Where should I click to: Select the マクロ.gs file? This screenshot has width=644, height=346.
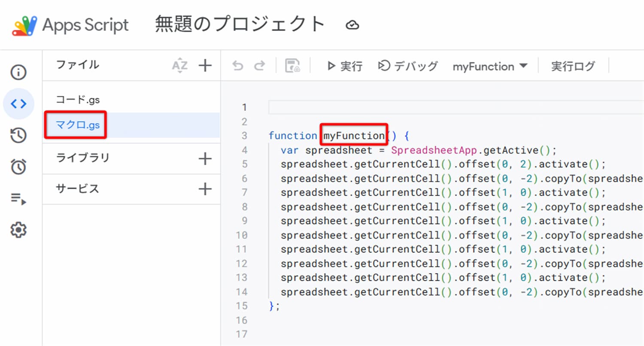tap(76, 124)
